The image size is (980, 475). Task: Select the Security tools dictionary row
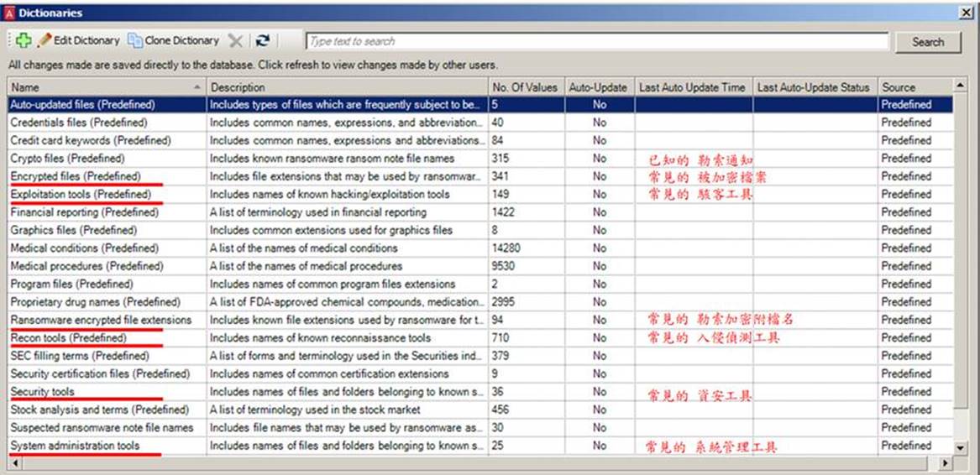[x=42, y=392]
